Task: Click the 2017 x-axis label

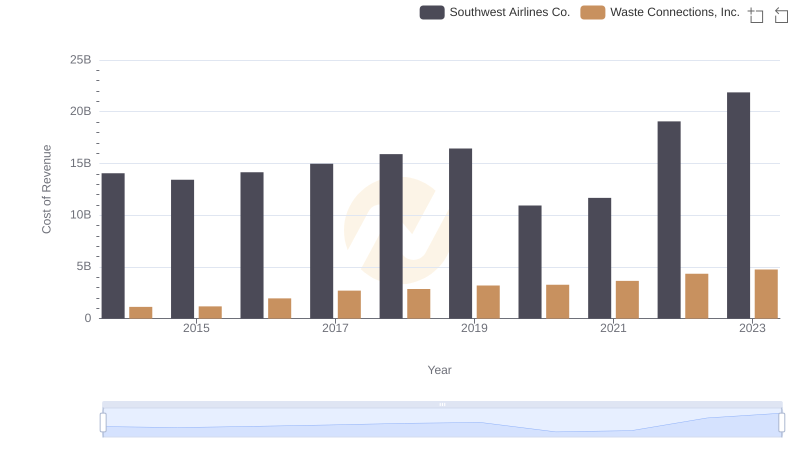Action: (335, 328)
